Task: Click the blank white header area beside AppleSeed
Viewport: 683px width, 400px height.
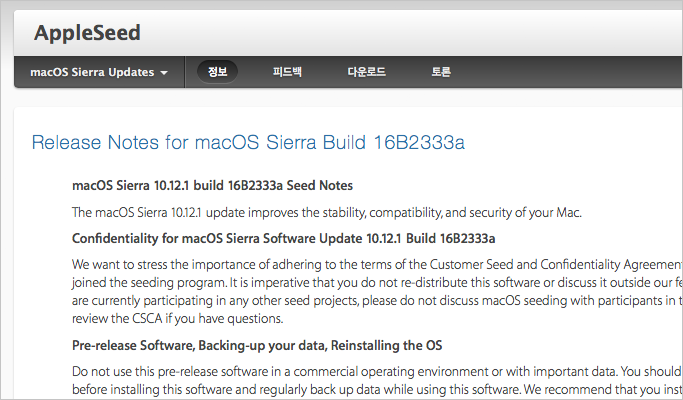Action: click(414, 33)
